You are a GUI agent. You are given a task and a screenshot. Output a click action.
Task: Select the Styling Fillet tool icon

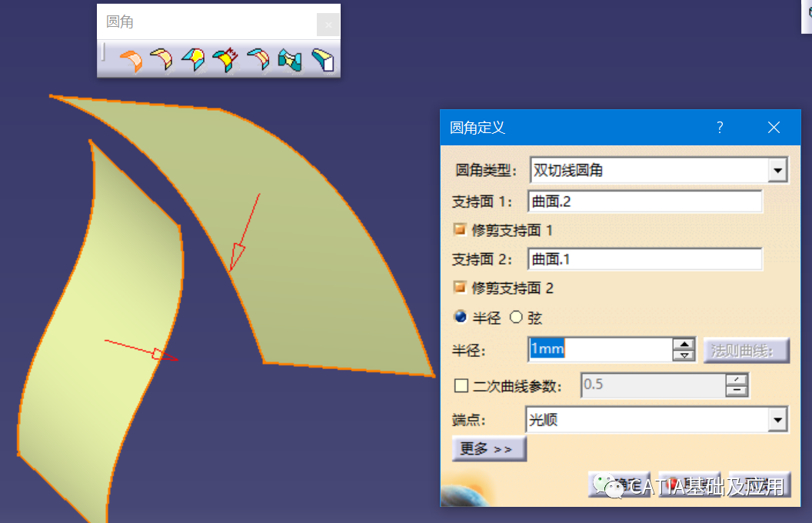point(258,59)
